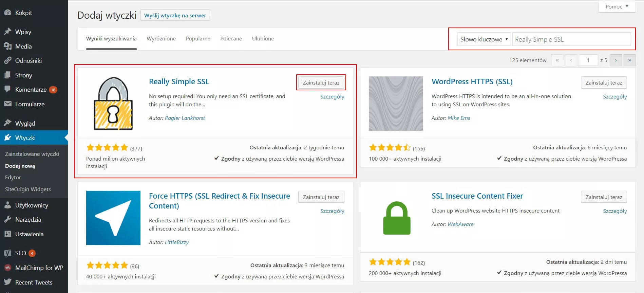Open the SiteOrigin Widgets submenu item
Screen dimensions: 644x293
[x=28, y=189]
